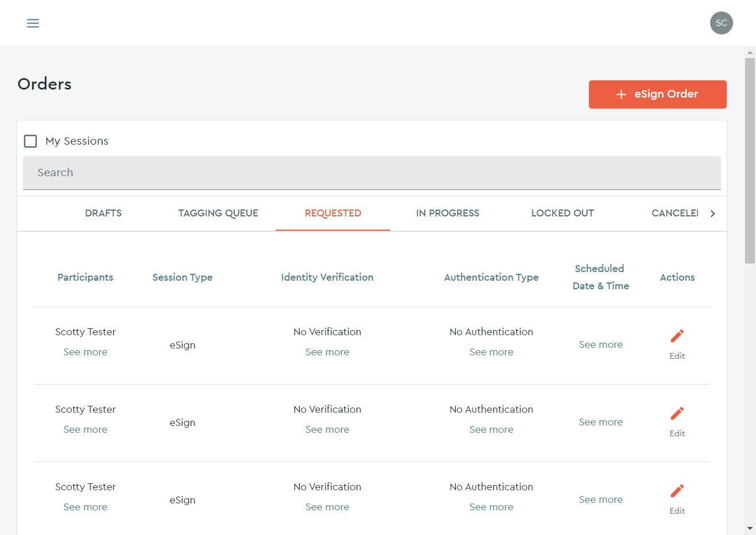Show first row's scheduled date See more
This screenshot has height=535, width=756.
point(601,344)
